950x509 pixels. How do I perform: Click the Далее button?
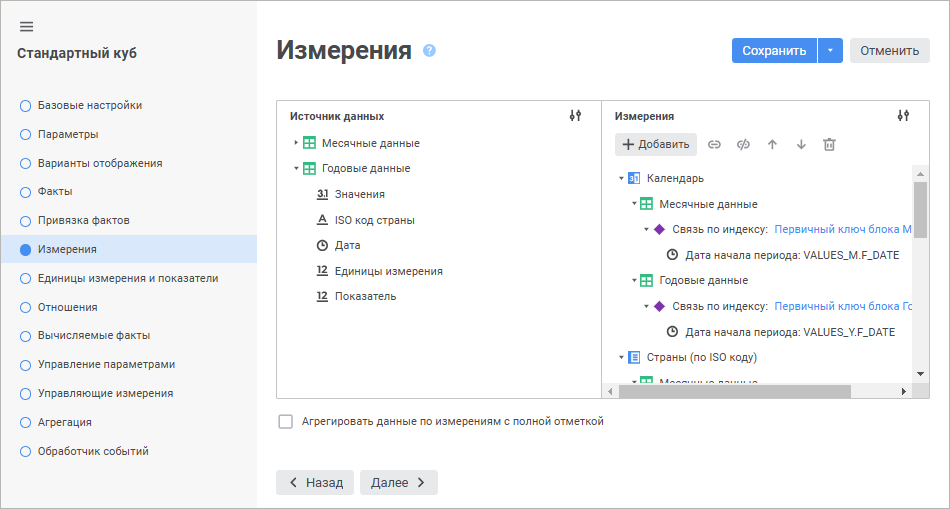pyautogui.click(x=398, y=482)
